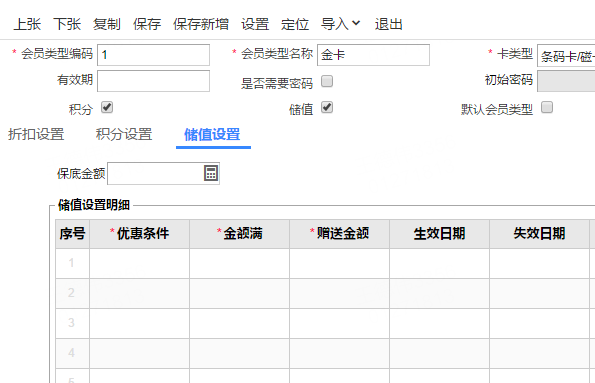Click the 序号 column header
595x383 pixels.
(72, 233)
